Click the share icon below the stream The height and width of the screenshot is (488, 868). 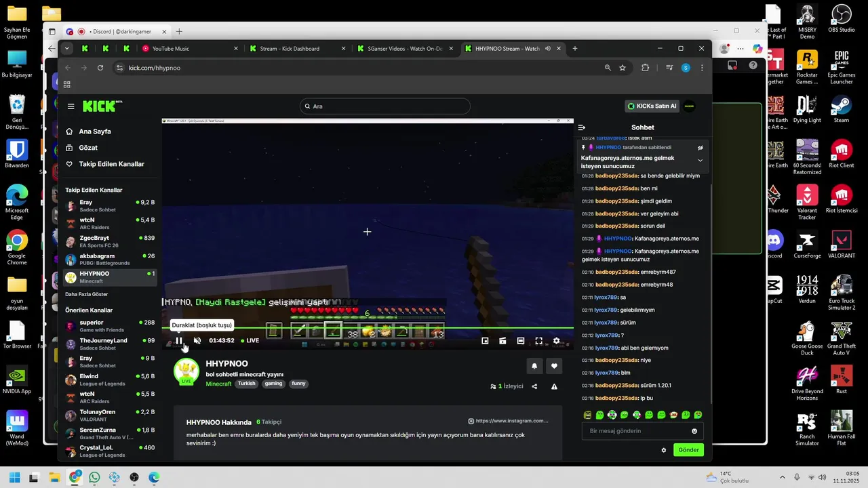coord(534,386)
